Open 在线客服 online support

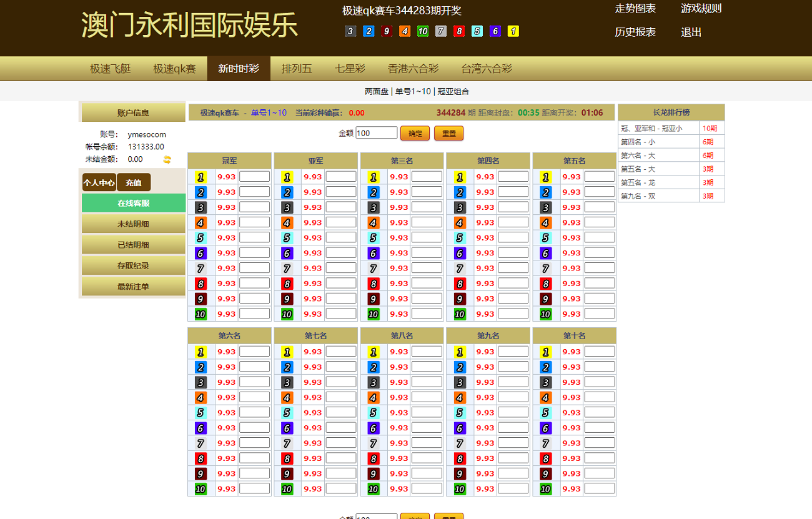[x=134, y=203]
